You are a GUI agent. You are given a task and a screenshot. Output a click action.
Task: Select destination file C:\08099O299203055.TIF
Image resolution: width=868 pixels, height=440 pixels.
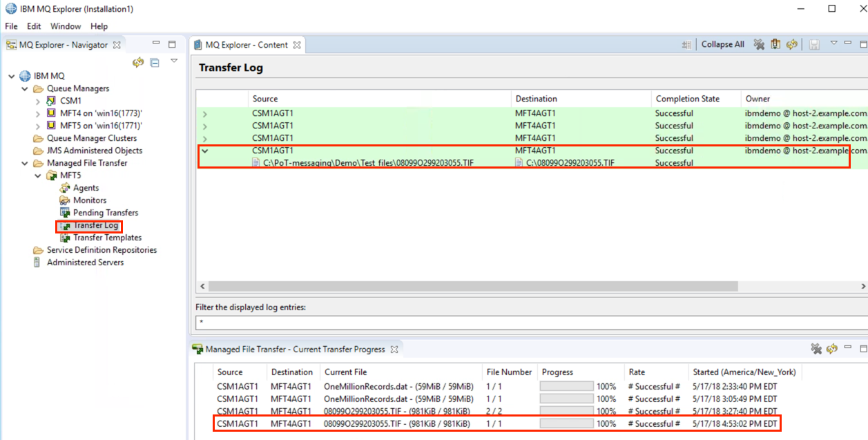(x=570, y=163)
